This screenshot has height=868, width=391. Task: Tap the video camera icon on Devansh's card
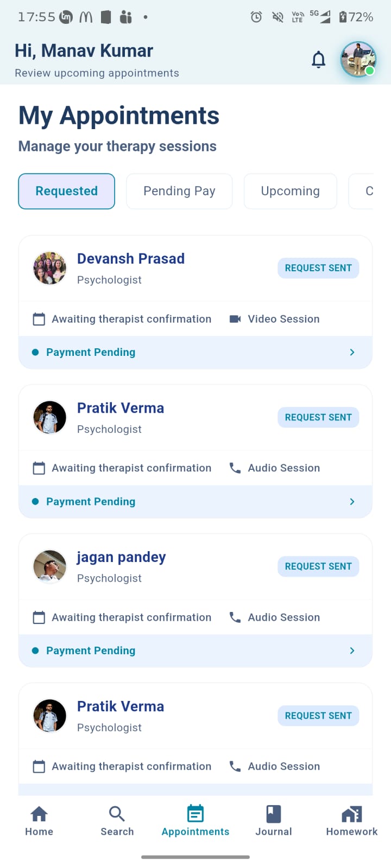coord(235,319)
